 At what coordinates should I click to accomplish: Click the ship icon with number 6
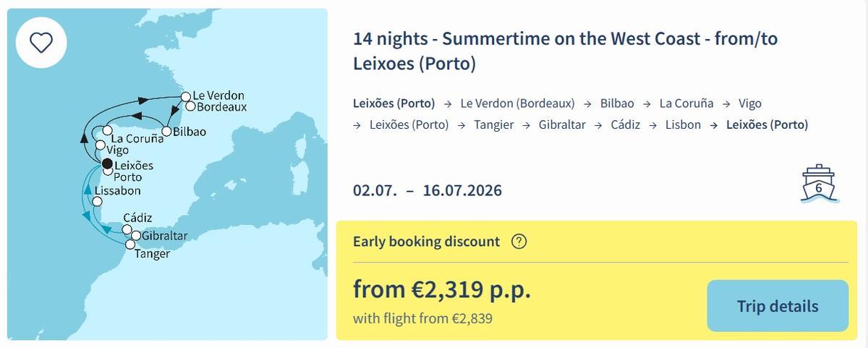tap(818, 184)
